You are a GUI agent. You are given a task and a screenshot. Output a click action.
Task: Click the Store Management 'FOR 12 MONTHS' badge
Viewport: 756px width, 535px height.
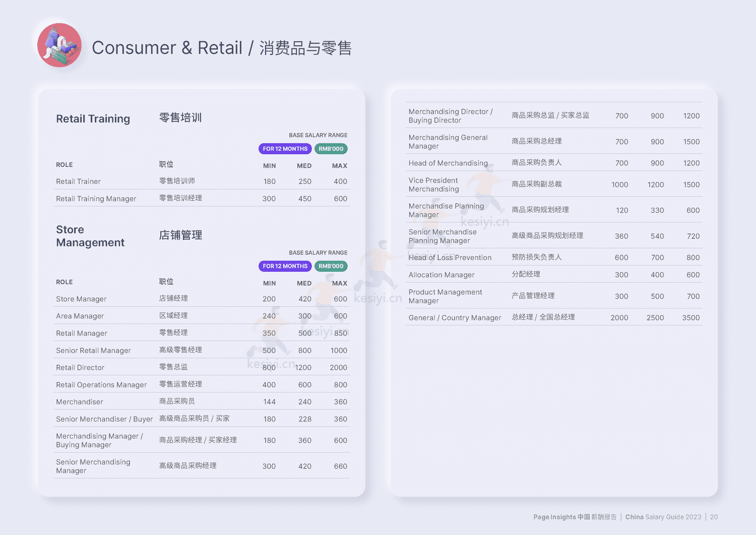[285, 266]
